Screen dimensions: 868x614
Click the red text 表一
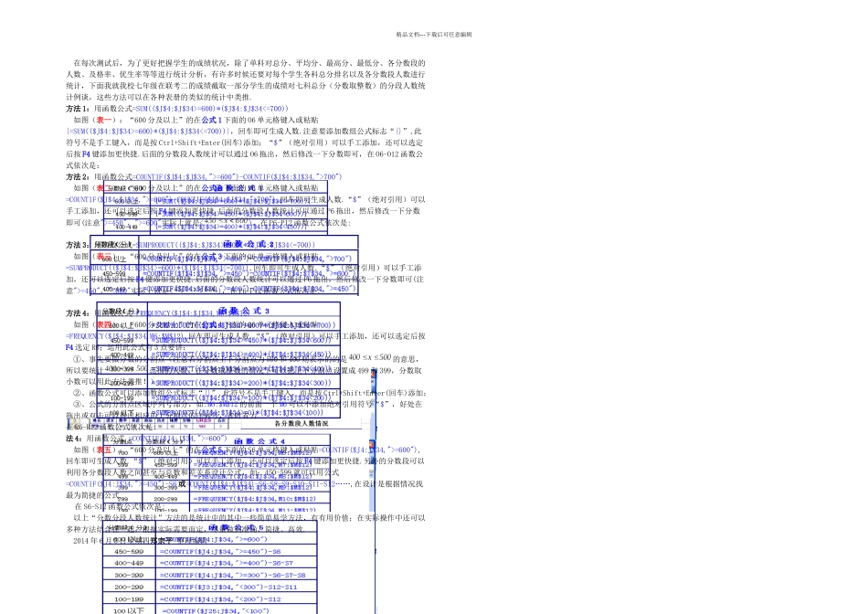[x=104, y=120]
